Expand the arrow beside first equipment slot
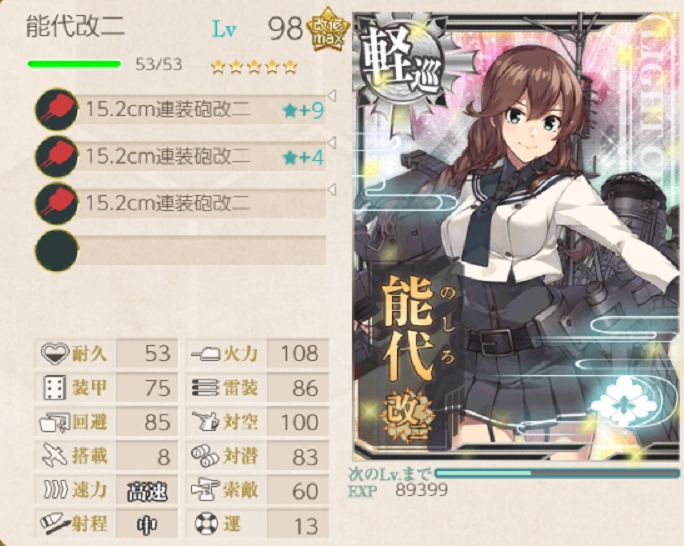Viewport: 684px width, 546px height. [332, 96]
